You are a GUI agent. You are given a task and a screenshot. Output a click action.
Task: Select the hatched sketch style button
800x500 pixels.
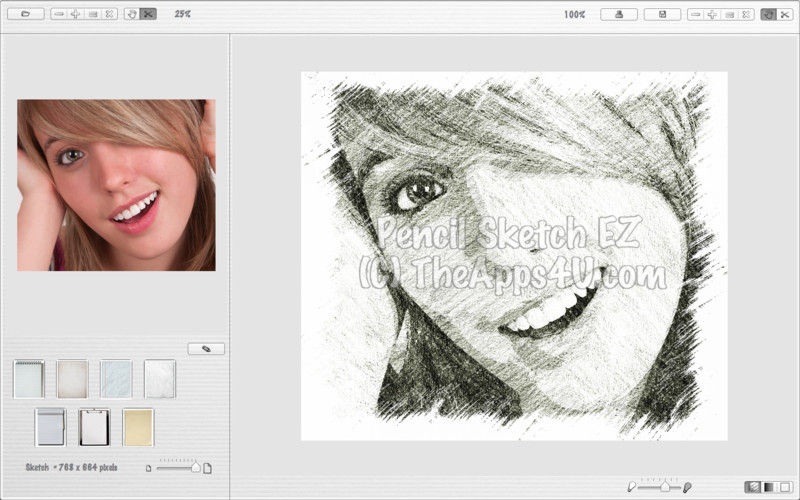pyautogui.click(x=752, y=487)
